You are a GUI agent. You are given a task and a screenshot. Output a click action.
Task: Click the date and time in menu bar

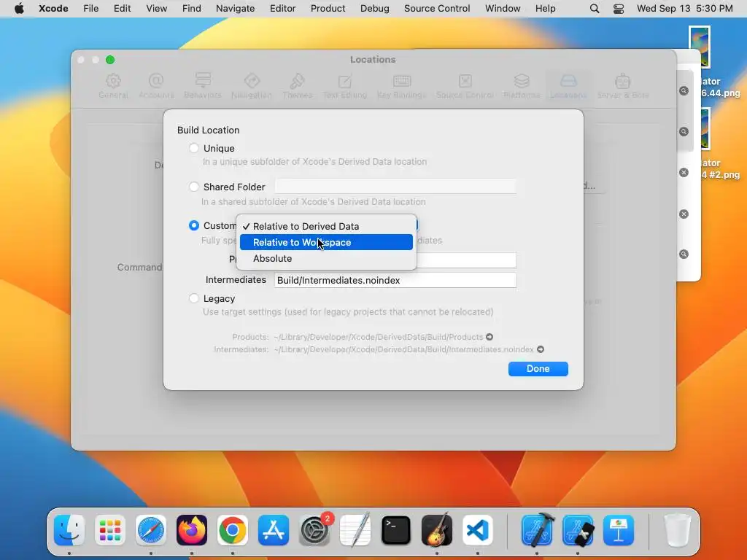coord(684,9)
